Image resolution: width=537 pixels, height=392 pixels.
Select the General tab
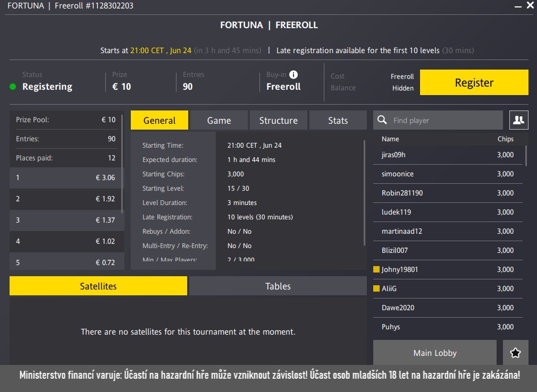tap(159, 120)
